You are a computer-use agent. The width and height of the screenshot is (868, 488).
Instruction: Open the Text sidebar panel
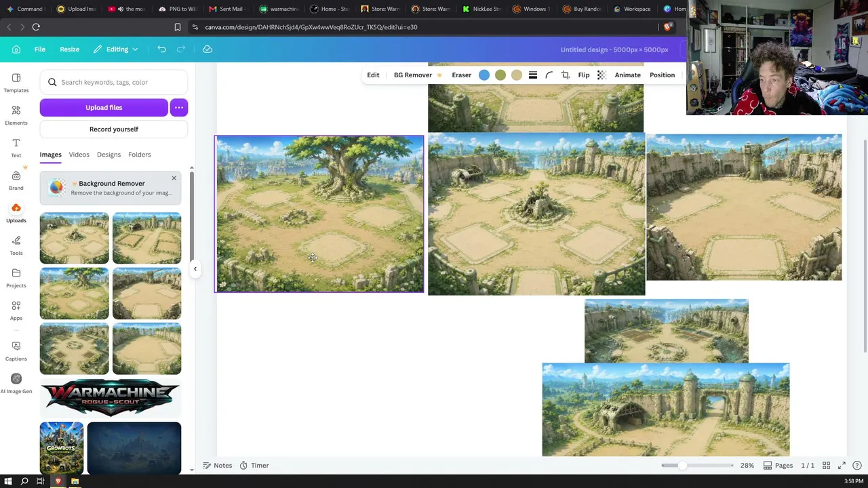16,148
